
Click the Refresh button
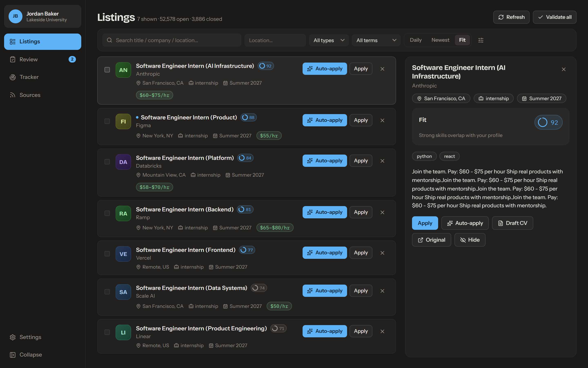tap(511, 17)
